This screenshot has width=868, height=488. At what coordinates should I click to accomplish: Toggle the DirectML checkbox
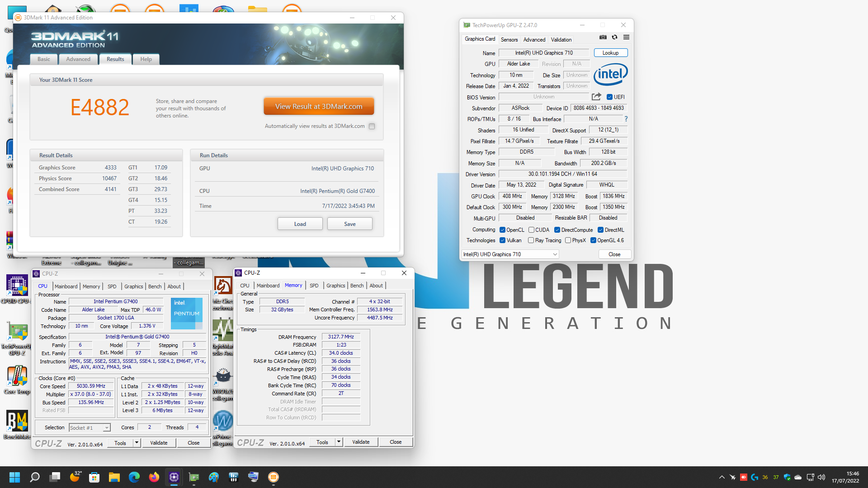click(600, 230)
